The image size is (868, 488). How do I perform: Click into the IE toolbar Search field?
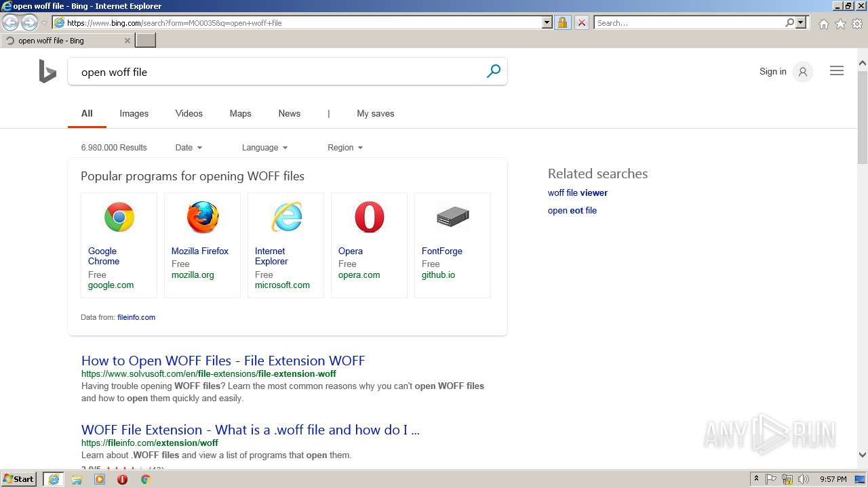pos(689,23)
